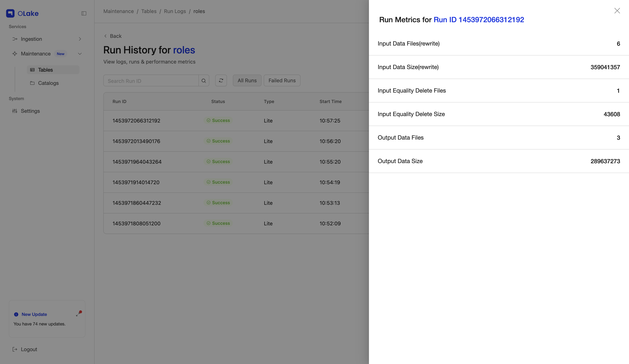Open Catalogs from the sidebar
Screen dimensions: 629x364
(x=48, y=83)
